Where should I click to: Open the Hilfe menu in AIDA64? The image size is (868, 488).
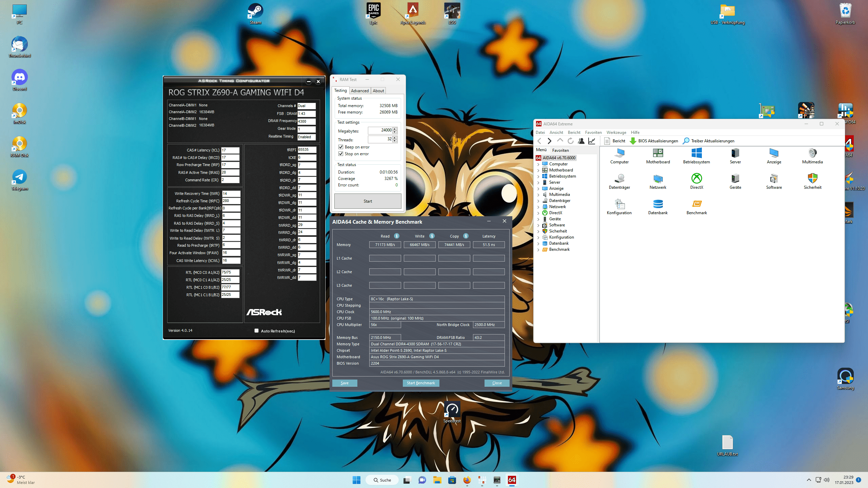tap(635, 133)
